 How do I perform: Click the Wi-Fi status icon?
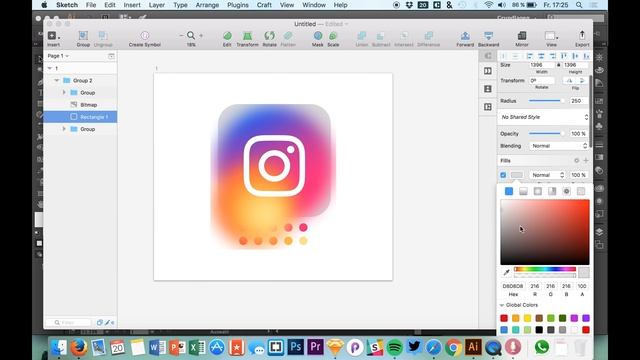click(488, 5)
